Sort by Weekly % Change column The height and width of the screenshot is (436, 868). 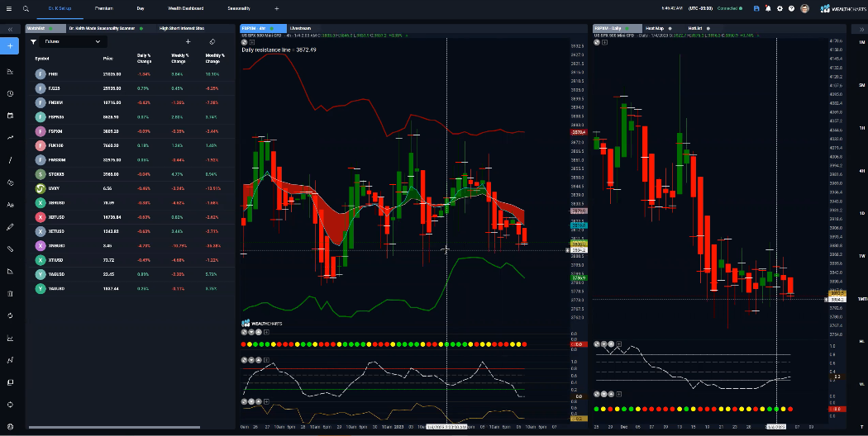click(x=179, y=58)
